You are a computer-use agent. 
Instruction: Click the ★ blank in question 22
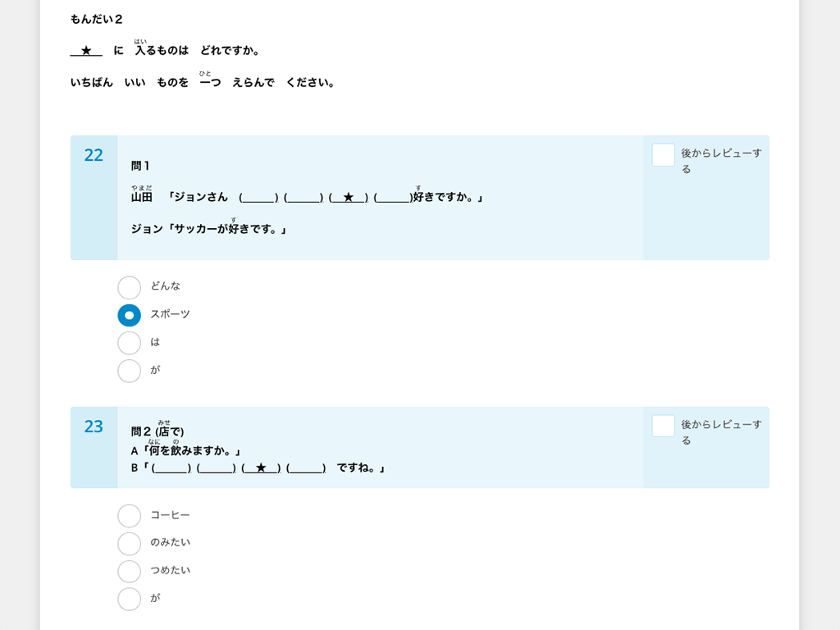coord(348,198)
